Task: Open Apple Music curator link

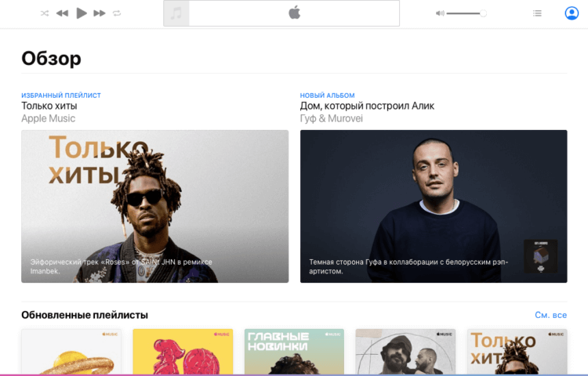Action: pyautogui.click(x=48, y=118)
